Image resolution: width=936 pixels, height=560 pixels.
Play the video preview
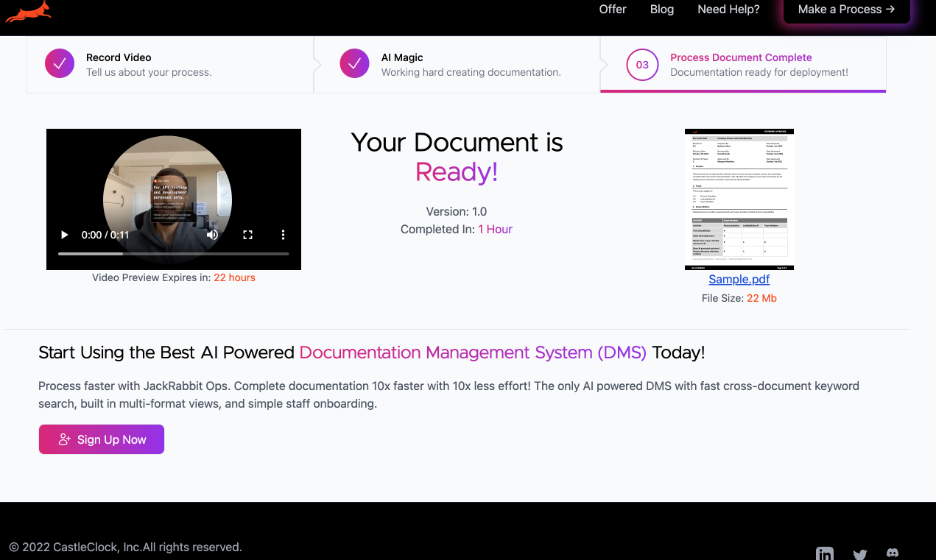(x=65, y=235)
